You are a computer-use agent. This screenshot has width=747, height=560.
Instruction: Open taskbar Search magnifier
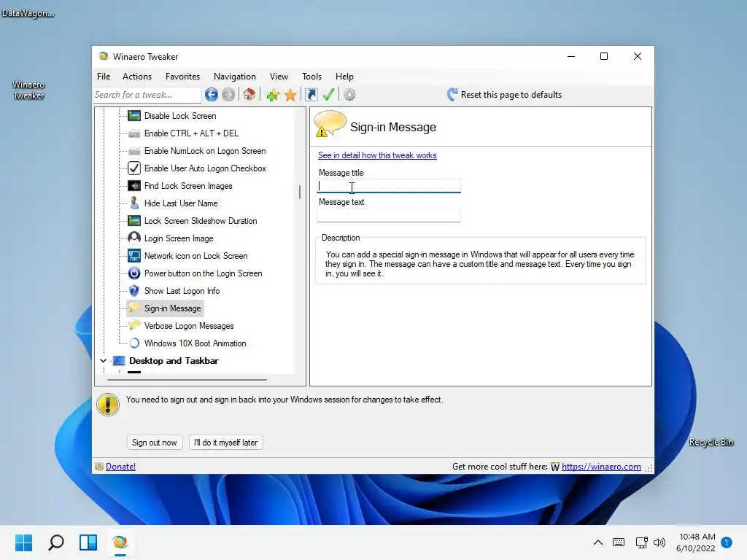click(56, 542)
